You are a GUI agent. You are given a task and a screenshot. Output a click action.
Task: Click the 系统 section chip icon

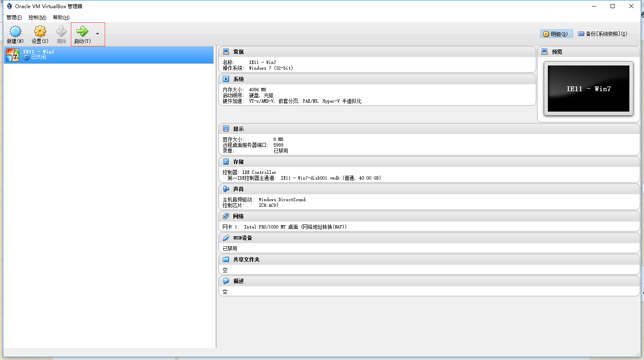[226, 79]
